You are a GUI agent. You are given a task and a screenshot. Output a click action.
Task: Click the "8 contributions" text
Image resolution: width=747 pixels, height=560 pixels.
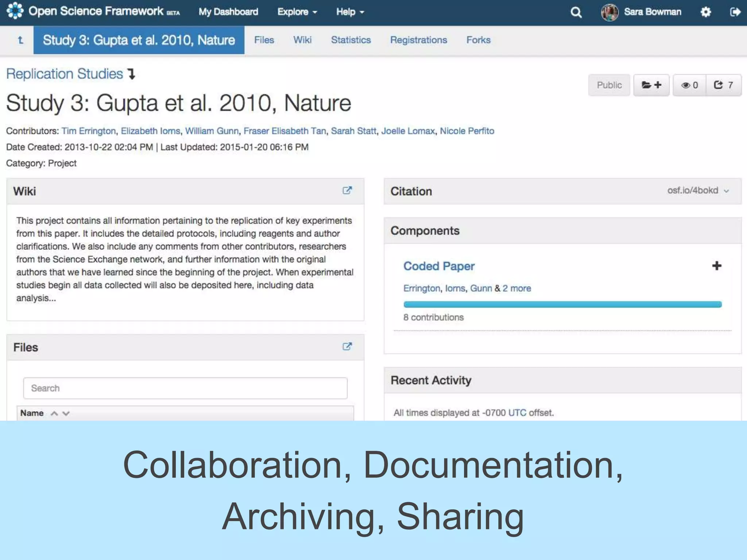click(x=433, y=317)
